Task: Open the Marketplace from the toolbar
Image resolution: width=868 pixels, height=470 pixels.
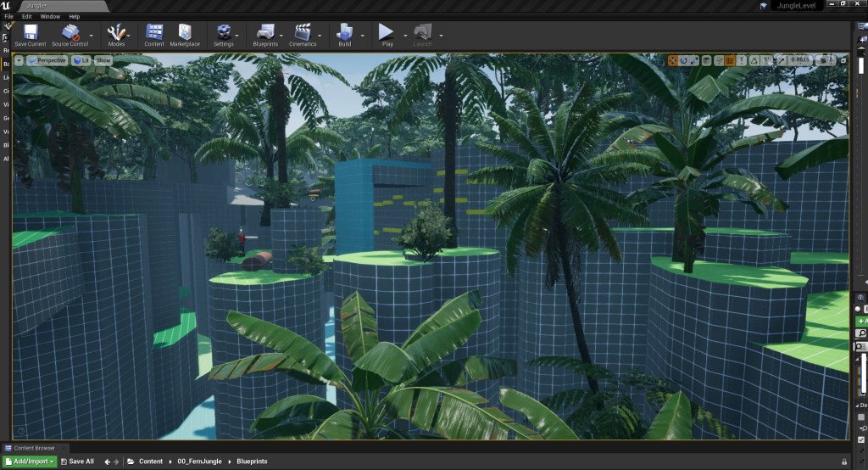Action: (x=185, y=34)
